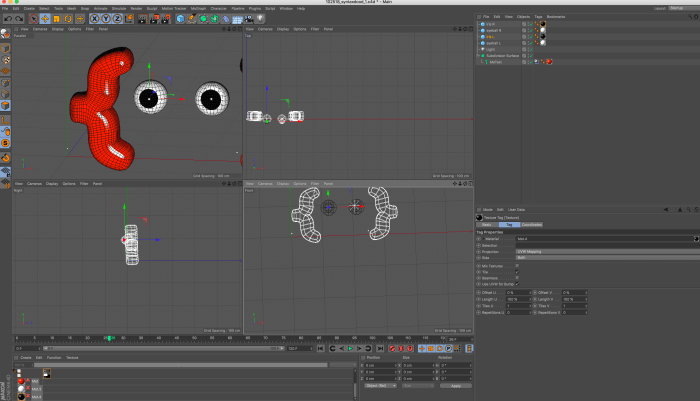Image resolution: width=700 pixels, height=401 pixels.
Task: Click the red material tag on MoText
Action: (x=549, y=61)
